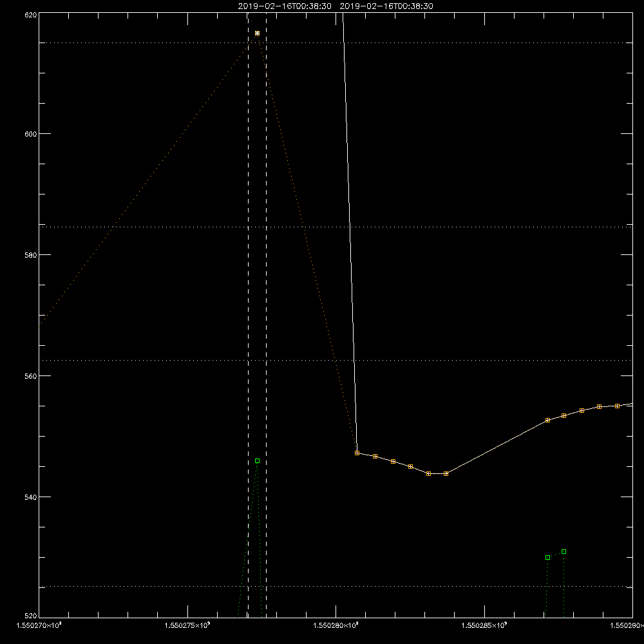This screenshot has width=644, height=644.
Task: Click y-axis label 620
Action: tap(31, 15)
